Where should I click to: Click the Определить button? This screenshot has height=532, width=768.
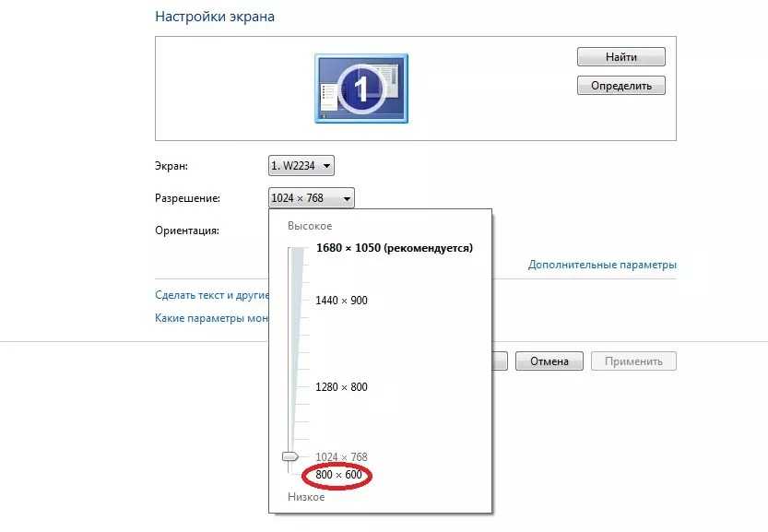coord(620,86)
